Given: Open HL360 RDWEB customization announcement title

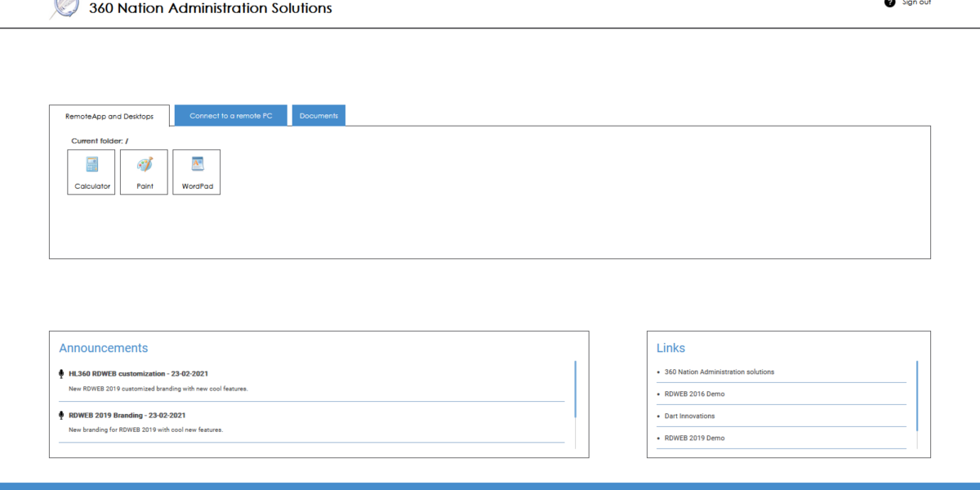Looking at the screenshot, I should pyautogui.click(x=138, y=374).
